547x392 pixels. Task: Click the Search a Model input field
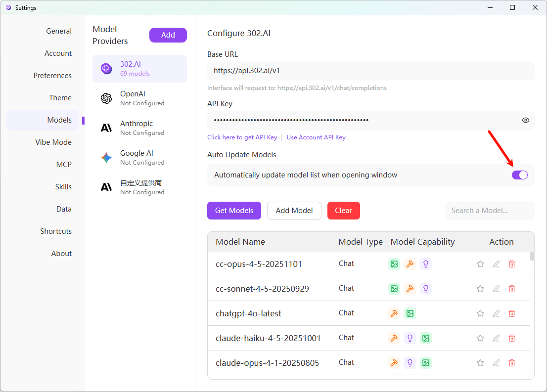coord(489,211)
